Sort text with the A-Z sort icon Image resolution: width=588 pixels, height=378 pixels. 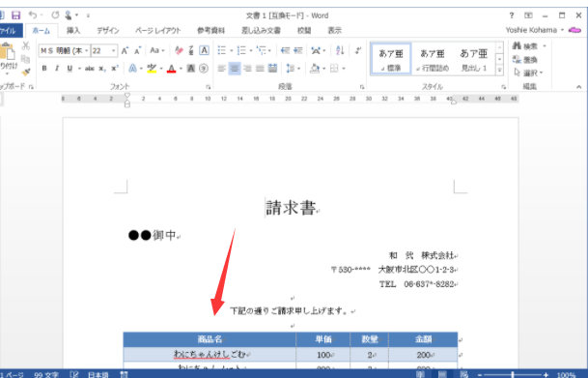(x=340, y=50)
